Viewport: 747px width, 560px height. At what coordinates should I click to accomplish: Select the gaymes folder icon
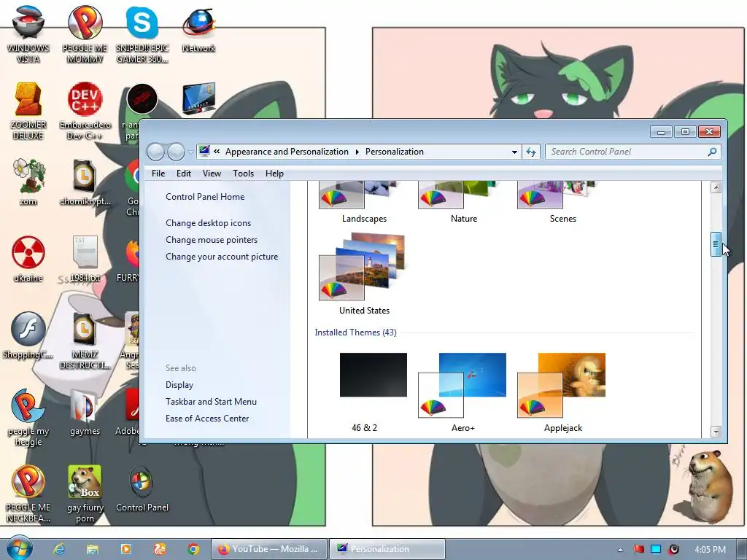click(85, 413)
